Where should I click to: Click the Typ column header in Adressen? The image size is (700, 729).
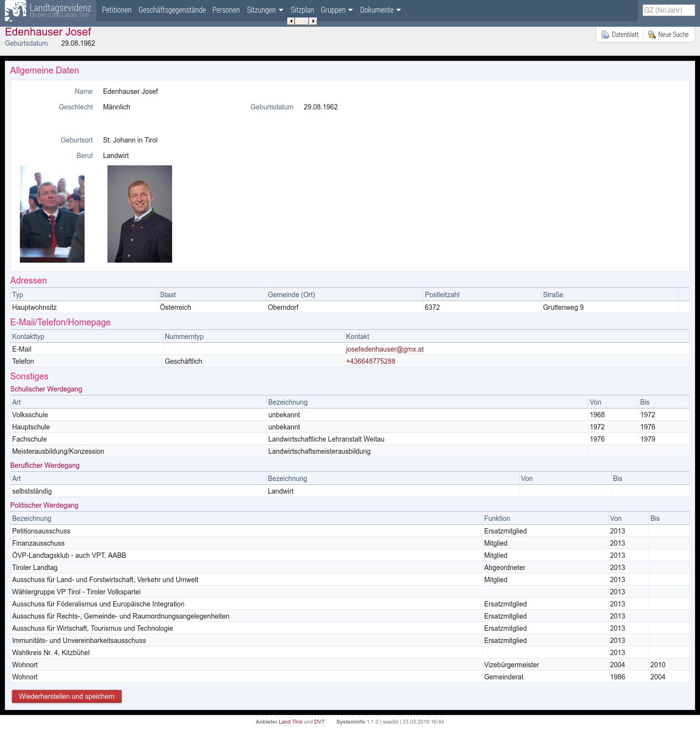(84, 295)
